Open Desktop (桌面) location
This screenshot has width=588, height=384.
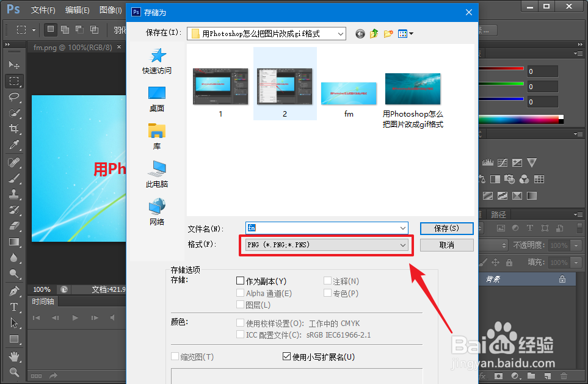[157, 100]
